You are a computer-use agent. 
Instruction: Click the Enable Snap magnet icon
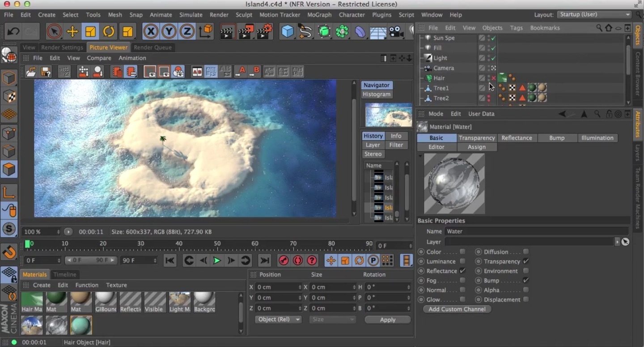(x=9, y=252)
